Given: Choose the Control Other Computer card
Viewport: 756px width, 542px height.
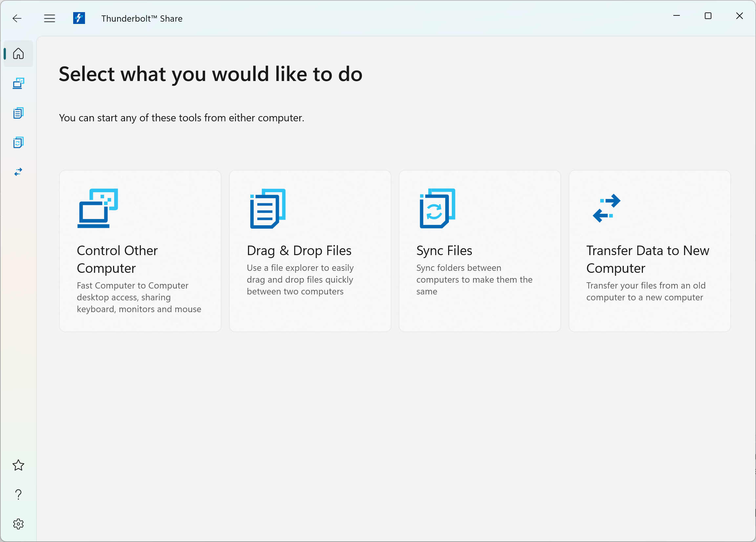Looking at the screenshot, I should click(x=140, y=251).
